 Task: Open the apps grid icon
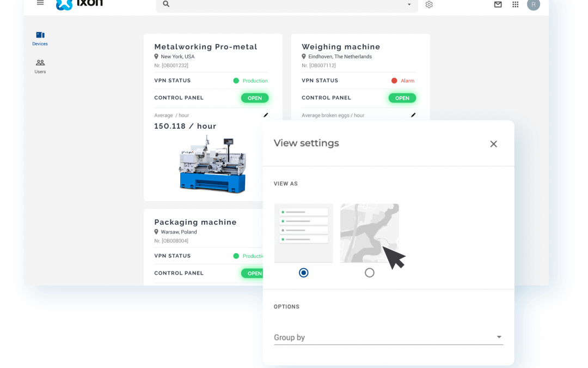coord(516,4)
